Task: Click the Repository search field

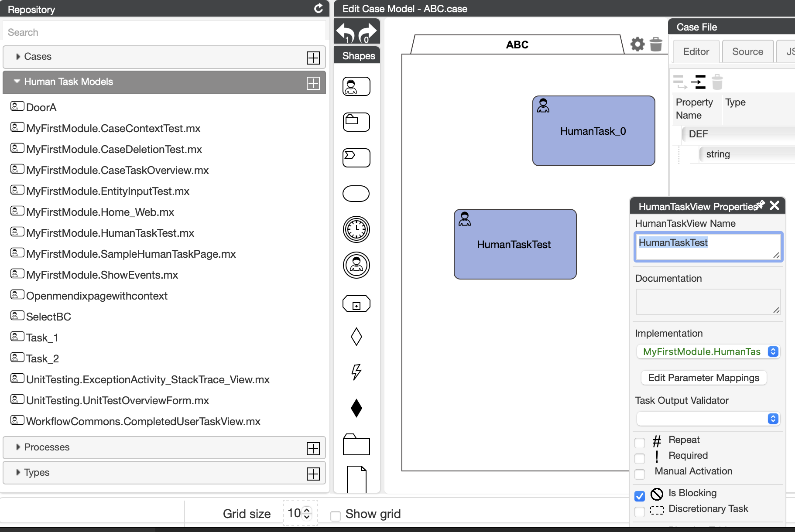Action: (164, 32)
